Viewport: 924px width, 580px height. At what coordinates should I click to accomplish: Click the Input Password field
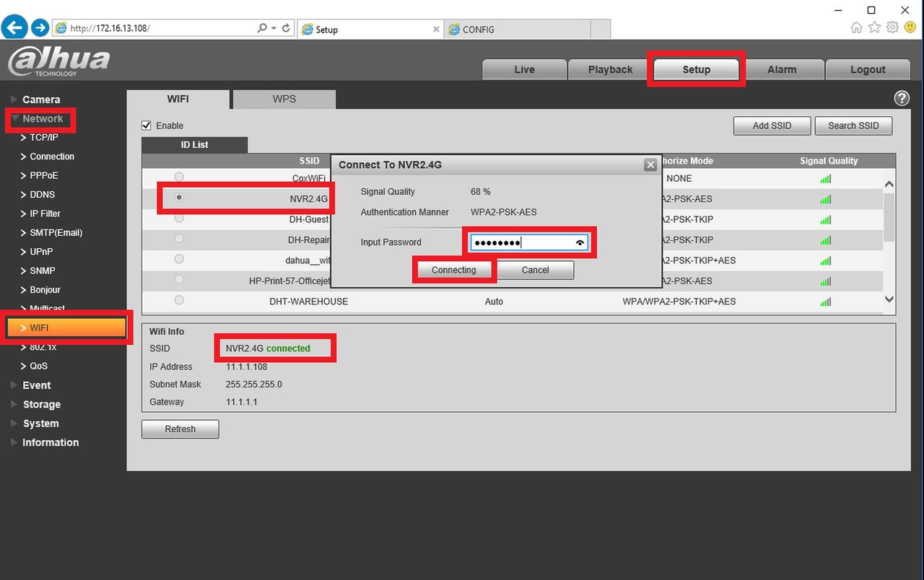(x=529, y=242)
